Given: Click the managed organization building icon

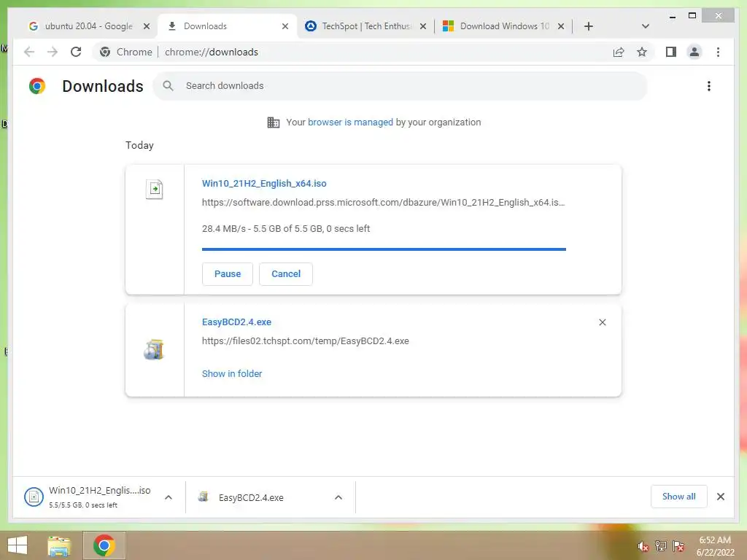Looking at the screenshot, I should click(x=273, y=122).
